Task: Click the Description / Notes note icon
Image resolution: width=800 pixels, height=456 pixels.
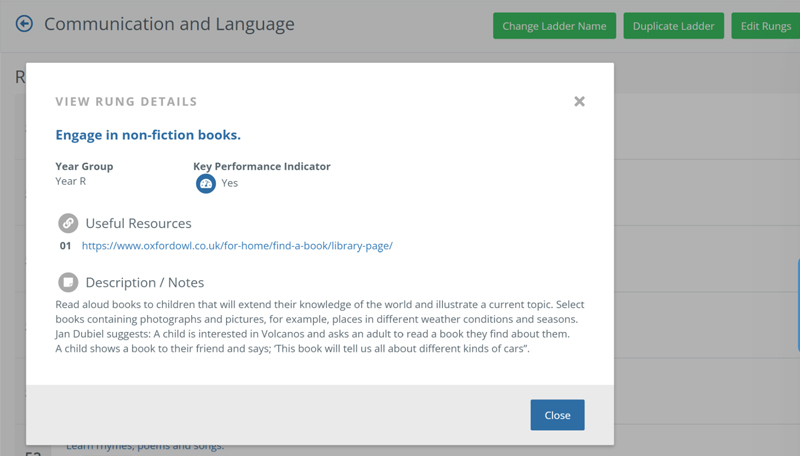Action: [68, 282]
